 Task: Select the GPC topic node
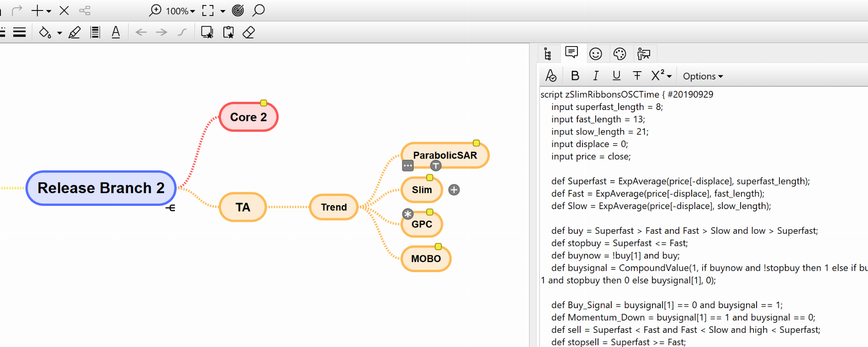422,224
